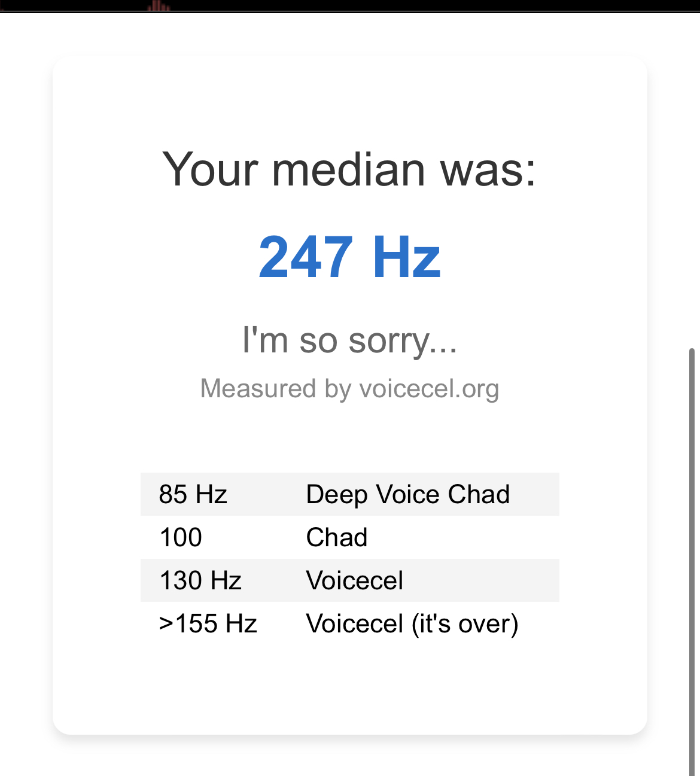Select the "Voicecel (it's over)" label
Viewport: 700px width, 776px height.
tap(412, 624)
